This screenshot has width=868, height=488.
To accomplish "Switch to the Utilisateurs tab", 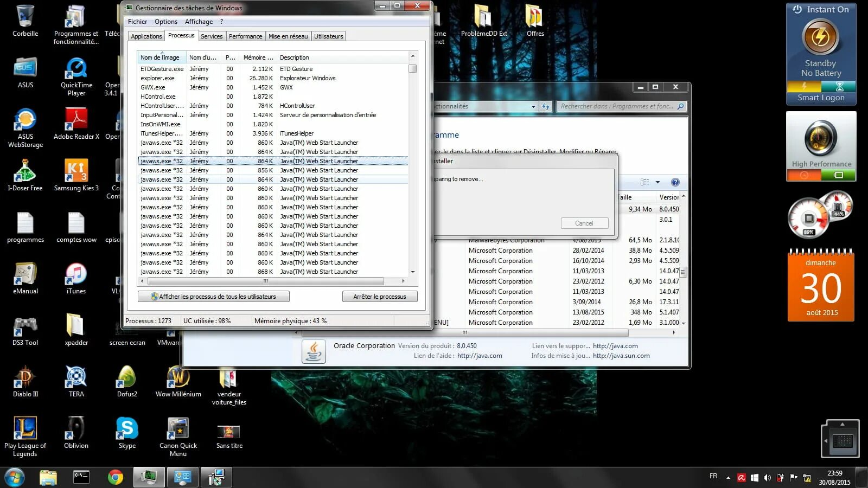I will tap(328, 36).
